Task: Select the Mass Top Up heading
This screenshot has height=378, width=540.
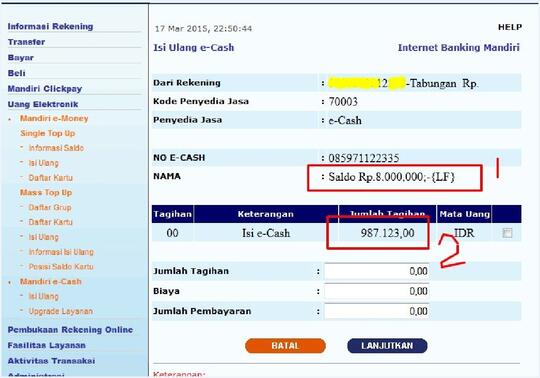Action: (x=46, y=192)
